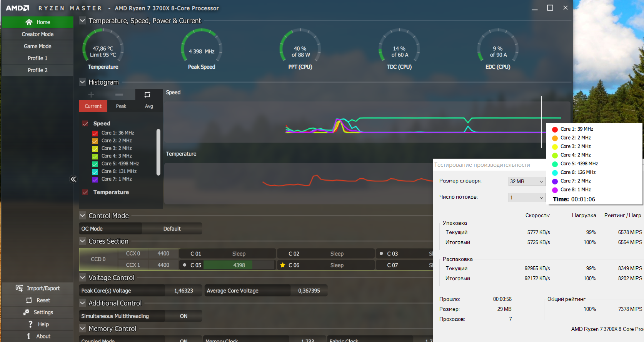Click the PPT (CPU) gauge
644x342 pixels.
(x=300, y=49)
